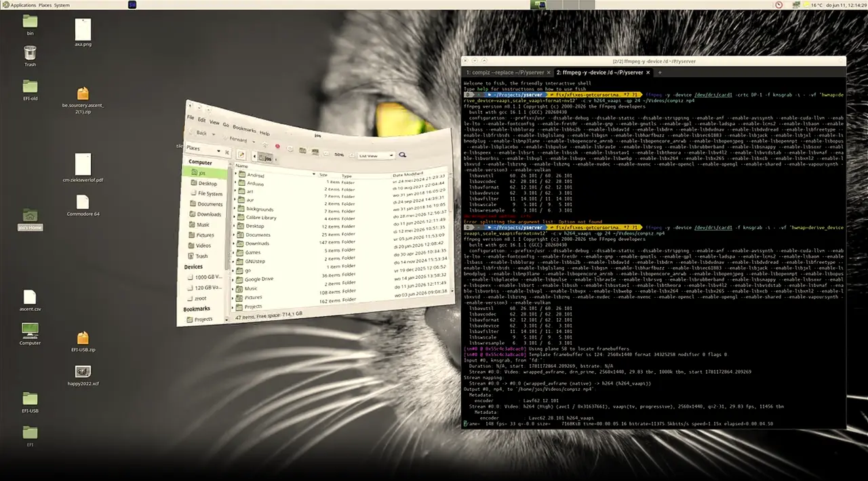Click the red Stop loading icon
868x481 pixels.
pyautogui.click(x=277, y=147)
